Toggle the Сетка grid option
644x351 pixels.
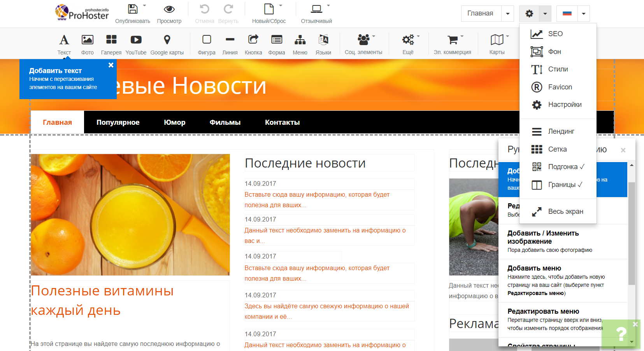[x=558, y=149]
